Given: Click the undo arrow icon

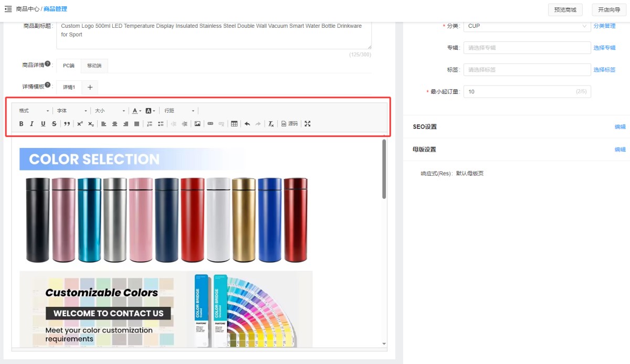Looking at the screenshot, I should pos(247,124).
